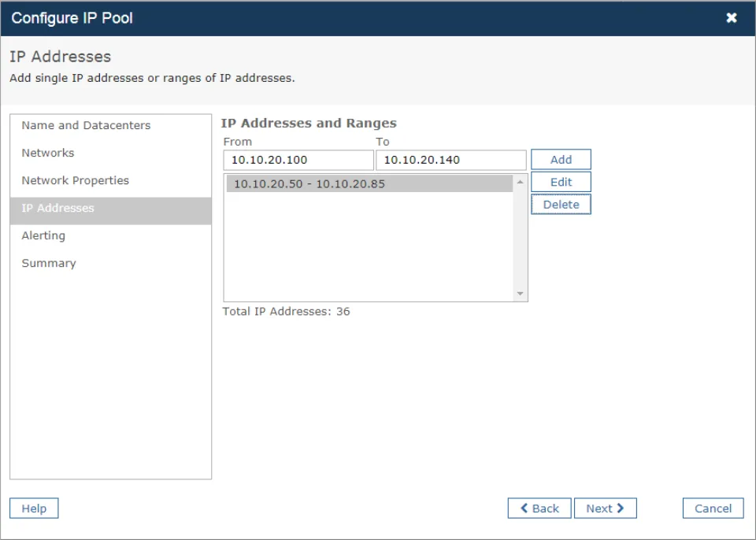Image resolution: width=756 pixels, height=540 pixels.
Task: Select the 10.10.20.50 - 10.10.20.85 range
Action: (369, 183)
